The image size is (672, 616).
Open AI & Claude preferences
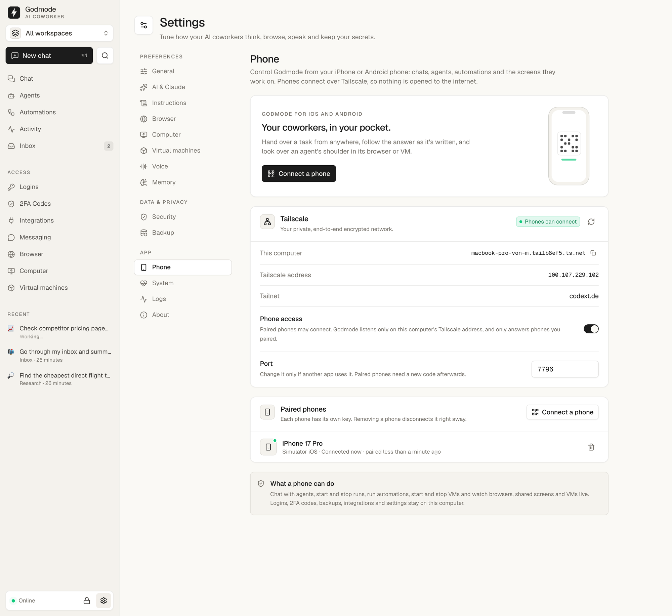(183, 87)
